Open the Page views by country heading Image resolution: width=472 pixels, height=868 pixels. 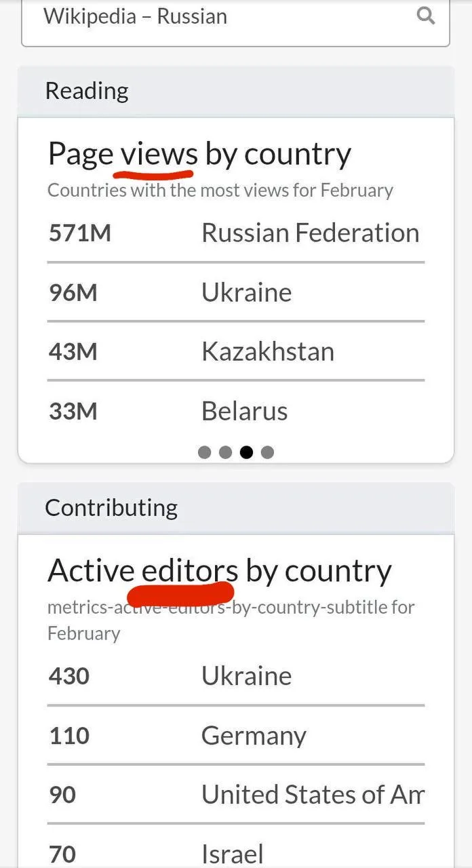[199, 155]
